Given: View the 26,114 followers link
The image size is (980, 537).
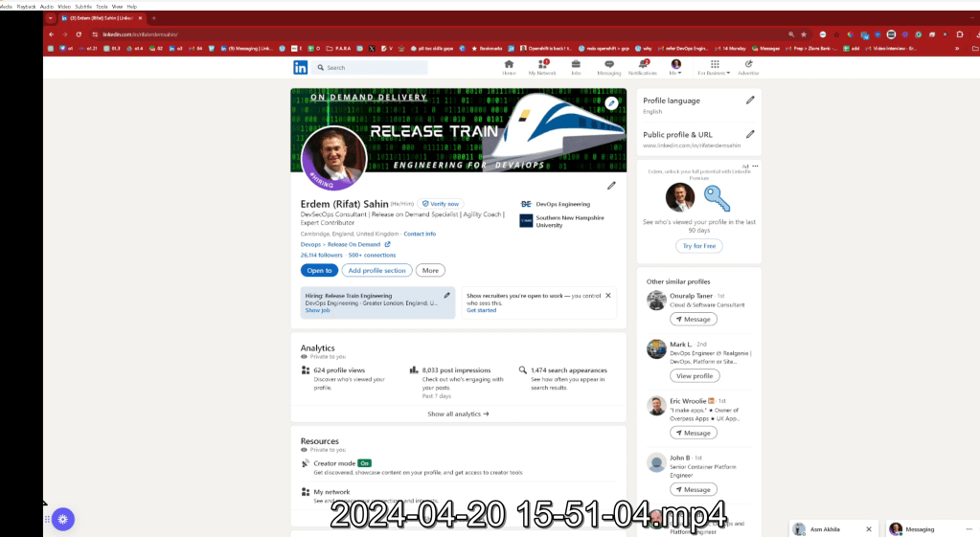Looking at the screenshot, I should (321, 255).
